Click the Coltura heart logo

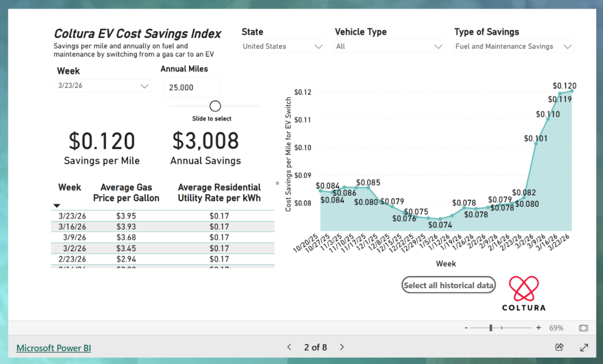click(x=523, y=289)
